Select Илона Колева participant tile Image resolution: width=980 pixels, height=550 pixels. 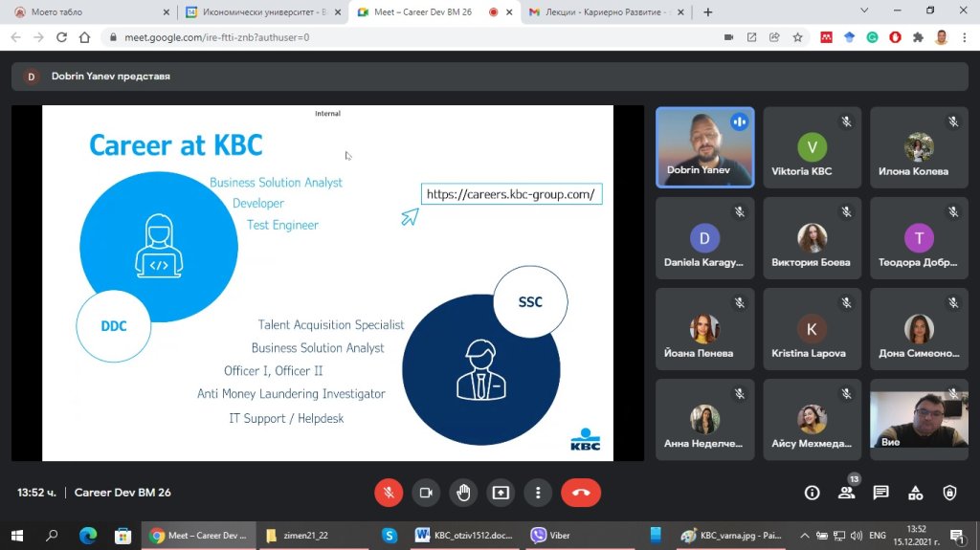(x=919, y=147)
